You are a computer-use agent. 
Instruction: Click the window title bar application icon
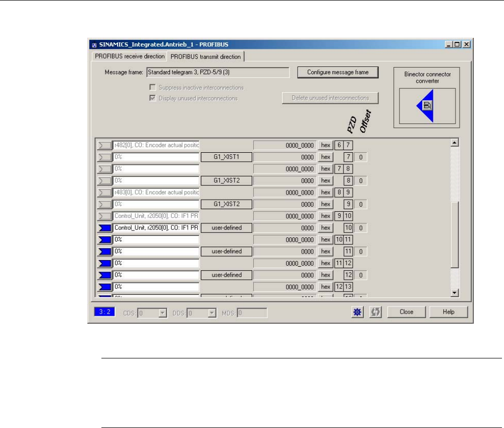[x=94, y=45]
